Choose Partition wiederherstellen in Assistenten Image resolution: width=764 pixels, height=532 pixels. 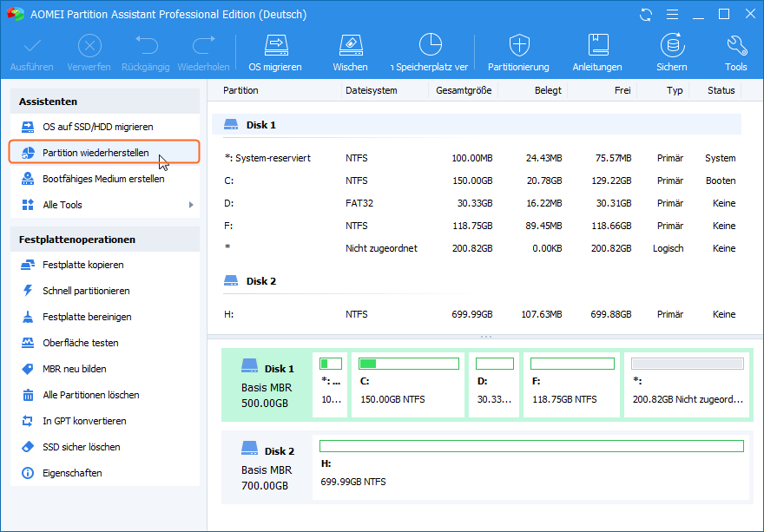pyautogui.click(x=95, y=153)
